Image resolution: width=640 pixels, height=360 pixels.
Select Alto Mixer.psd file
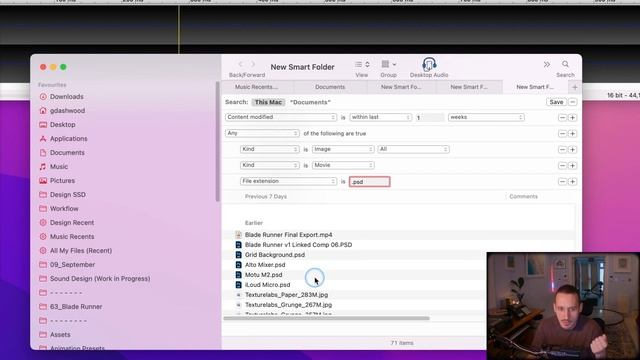265,265
